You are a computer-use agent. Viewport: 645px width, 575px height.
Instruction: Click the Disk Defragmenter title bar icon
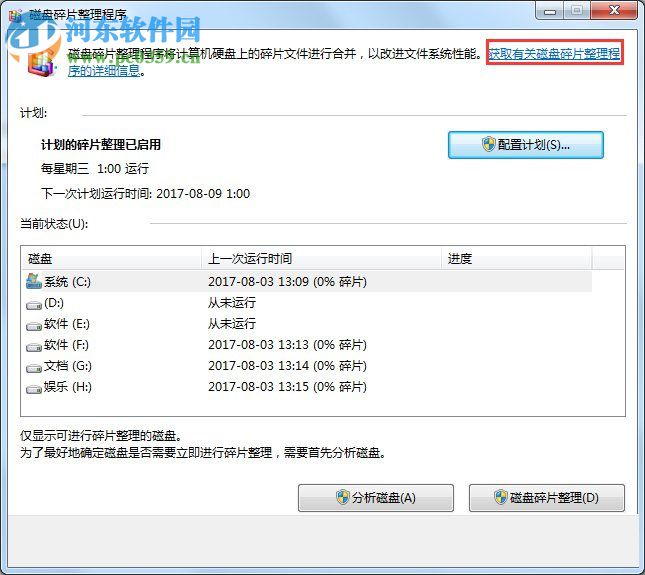pos(16,15)
